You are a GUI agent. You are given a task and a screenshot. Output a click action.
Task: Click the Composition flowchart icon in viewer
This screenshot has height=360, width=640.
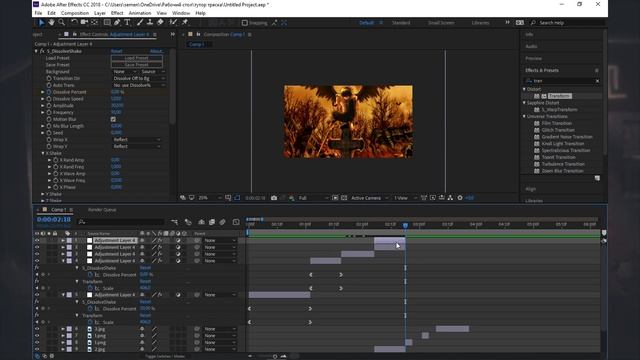(x=450, y=198)
